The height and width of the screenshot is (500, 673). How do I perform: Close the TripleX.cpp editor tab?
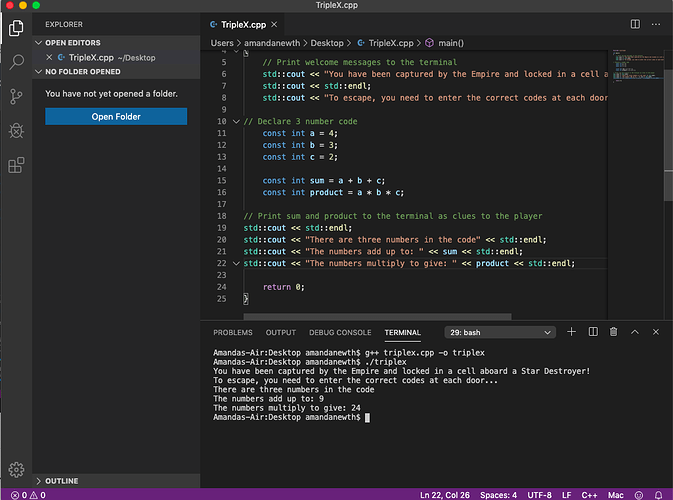(x=274, y=24)
